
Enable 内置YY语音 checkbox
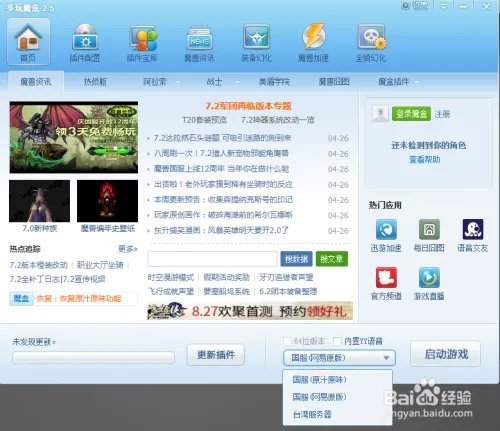337,341
